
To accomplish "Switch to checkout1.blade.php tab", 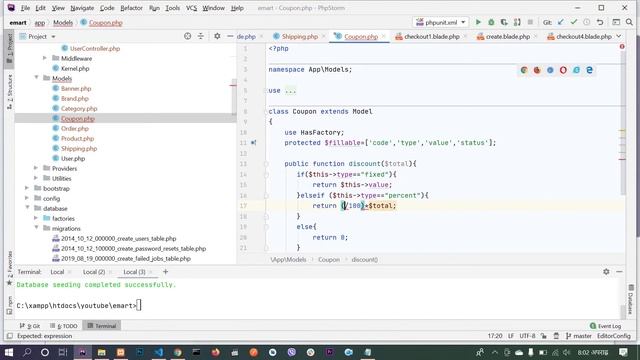I will [431, 36].
